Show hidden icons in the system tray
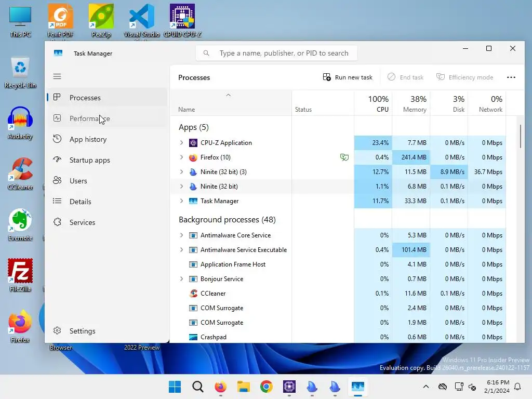Viewport: 532px width, 399px height. (426, 387)
